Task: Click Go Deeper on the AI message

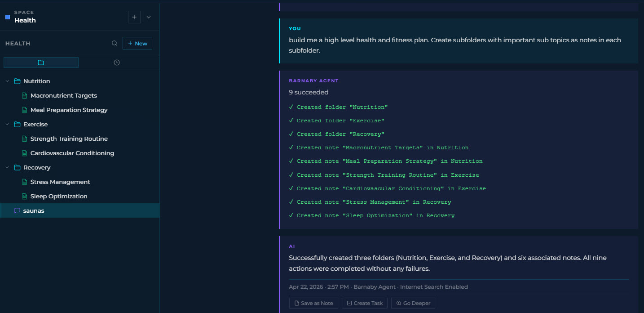Action: pyautogui.click(x=413, y=303)
